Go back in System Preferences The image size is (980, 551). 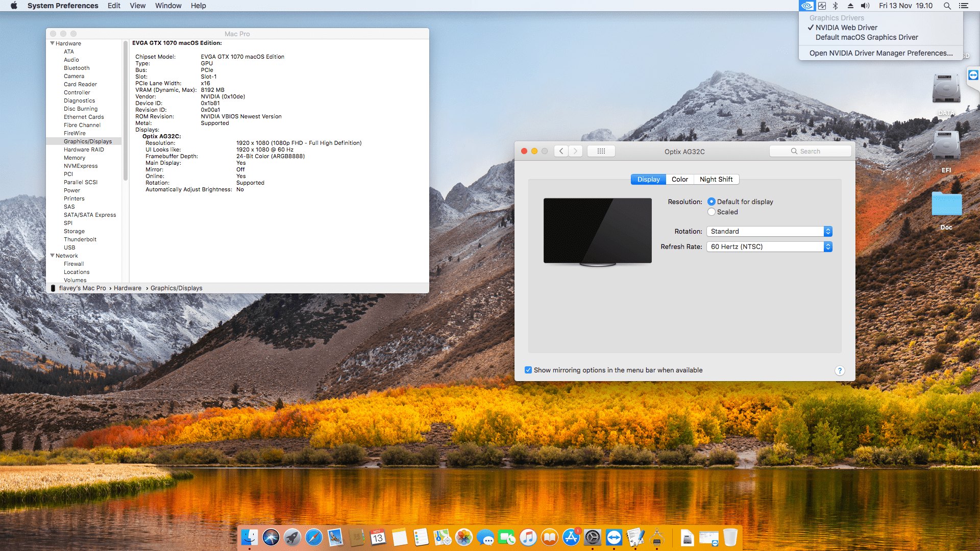coord(561,151)
